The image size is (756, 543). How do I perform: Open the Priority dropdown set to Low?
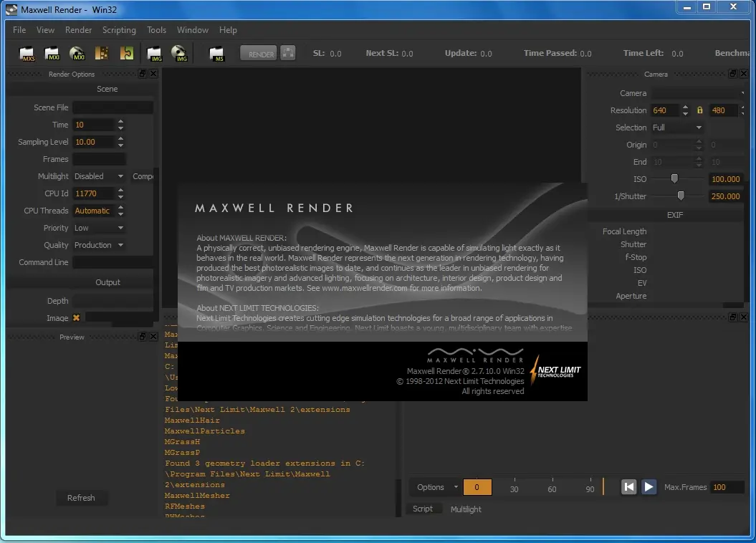tap(99, 228)
